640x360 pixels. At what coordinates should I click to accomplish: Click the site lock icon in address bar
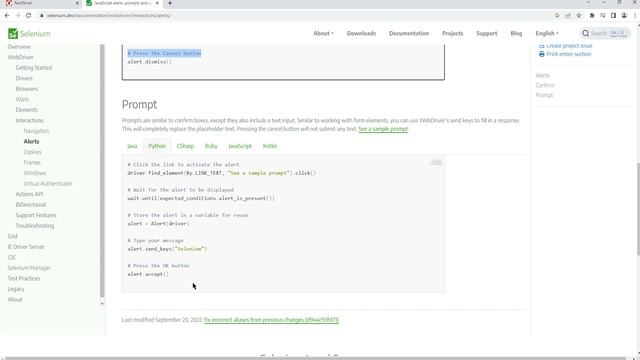[x=42, y=16]
